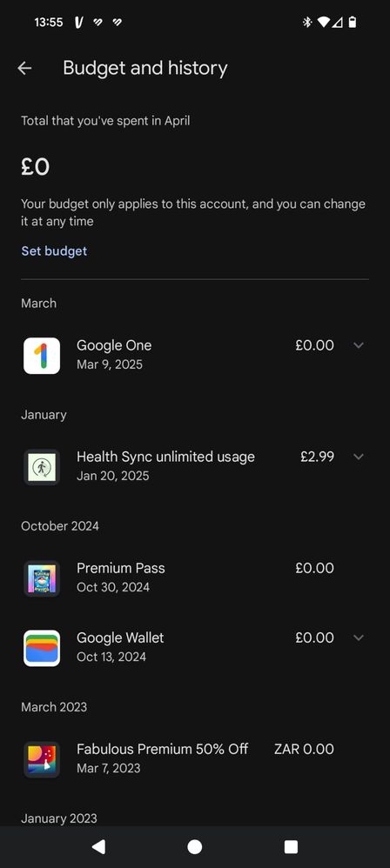Select the Premium Pass Oct 30 entry
Image resolution: width=390 pixels, height=868 pixels.
[x=195, y=578]
